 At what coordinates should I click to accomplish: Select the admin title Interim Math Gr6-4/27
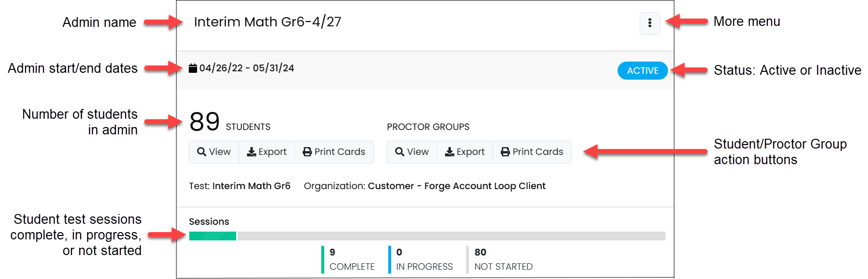(267, 22)
